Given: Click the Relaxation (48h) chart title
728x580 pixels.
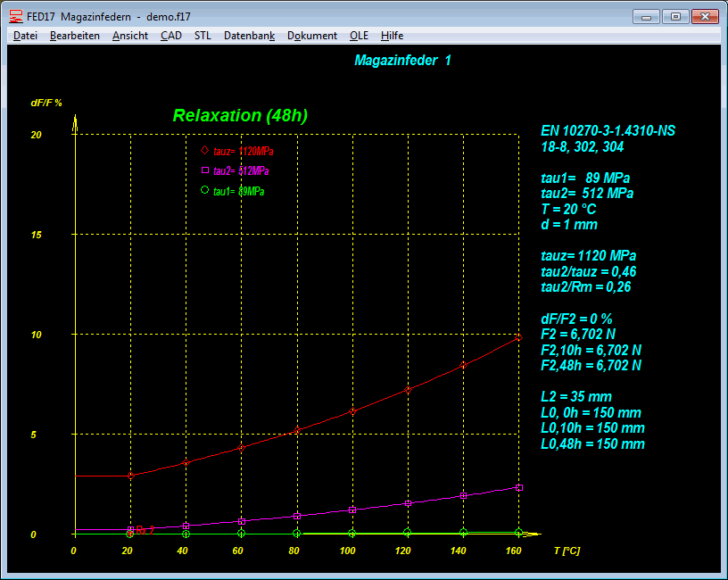Looking at the screenshot, I should coord(240,115).
